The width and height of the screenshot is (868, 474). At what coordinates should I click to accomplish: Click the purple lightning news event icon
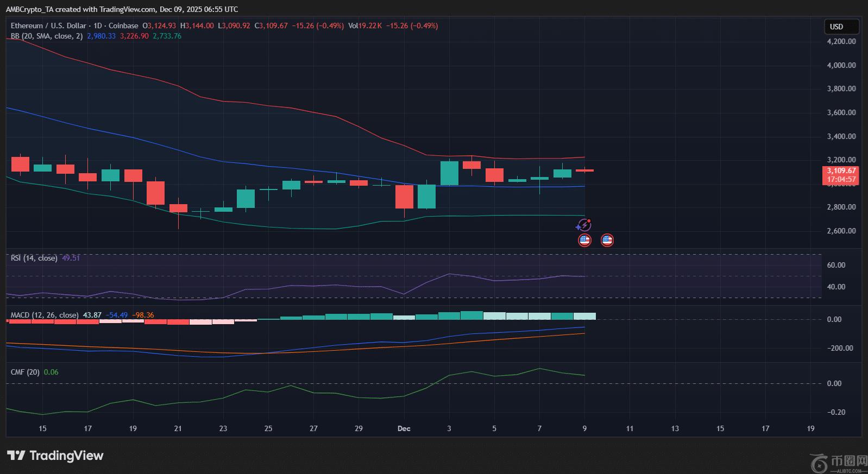[584, 225]
